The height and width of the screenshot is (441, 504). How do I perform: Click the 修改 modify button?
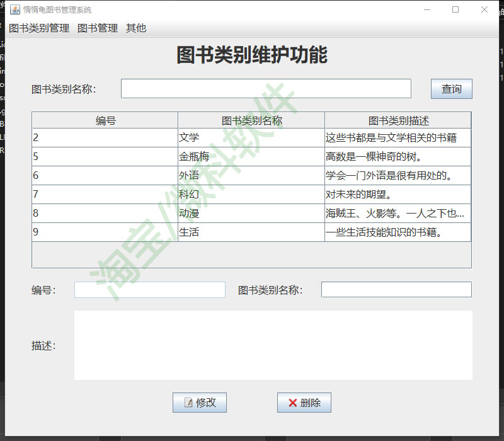pos(200,403)
